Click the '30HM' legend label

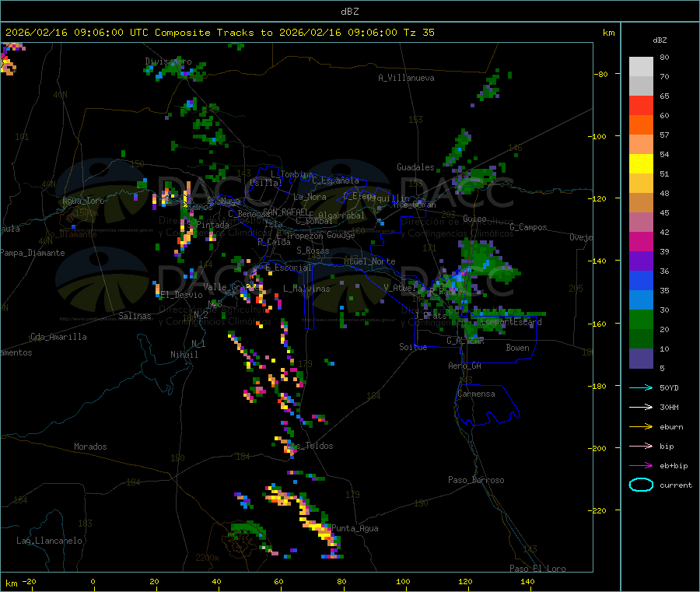pyautogui.click(x=669, y=407)
